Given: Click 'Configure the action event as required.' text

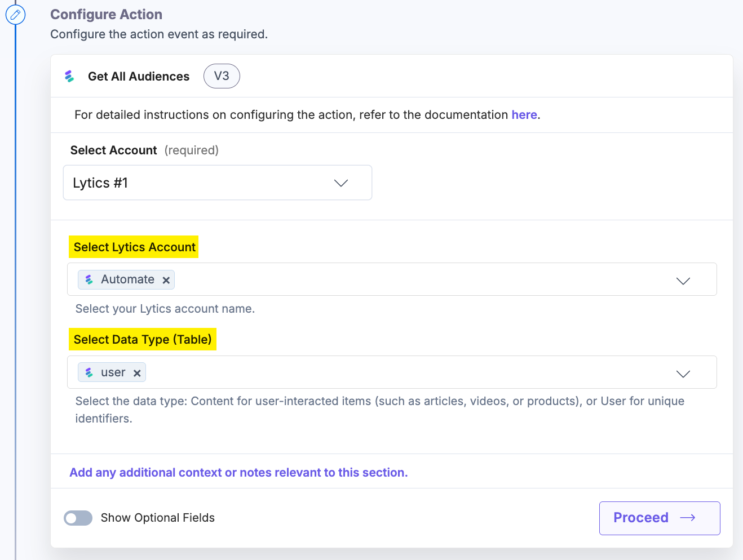Looking at the screenshot, I should point(159,34).
